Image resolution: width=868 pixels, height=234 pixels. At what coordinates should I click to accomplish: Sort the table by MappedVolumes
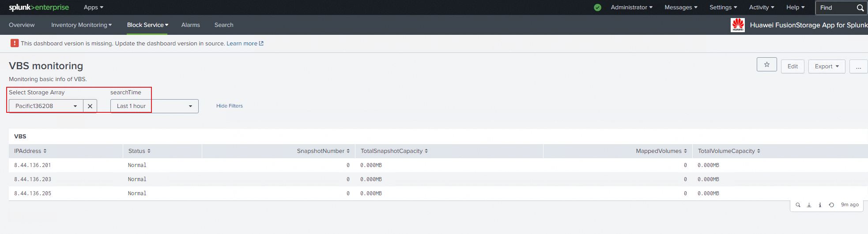[661, 151]
